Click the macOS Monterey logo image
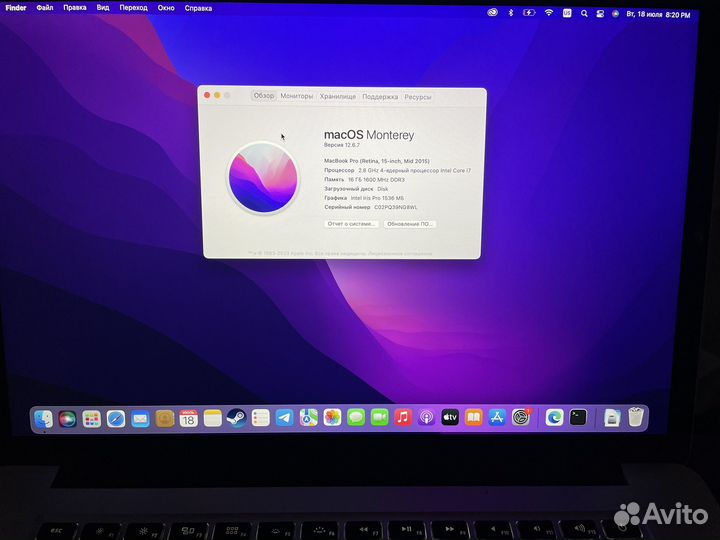 263,178
